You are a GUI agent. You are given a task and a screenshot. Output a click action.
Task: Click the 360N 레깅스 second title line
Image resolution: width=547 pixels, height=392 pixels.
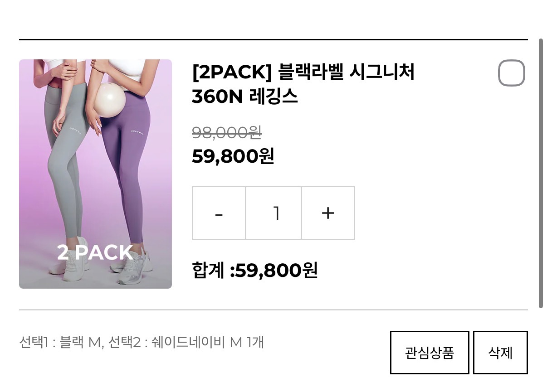245,96
